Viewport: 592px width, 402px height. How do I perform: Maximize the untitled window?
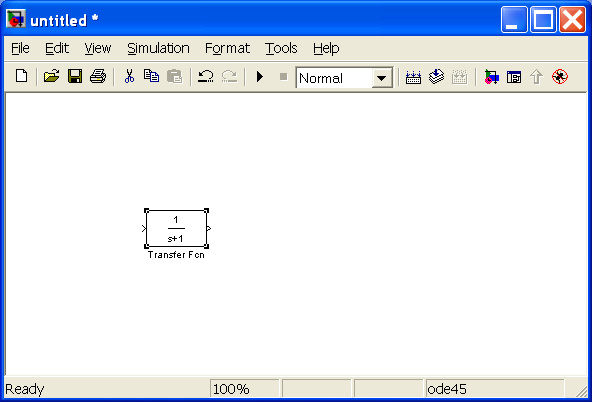tap(543, 19)
